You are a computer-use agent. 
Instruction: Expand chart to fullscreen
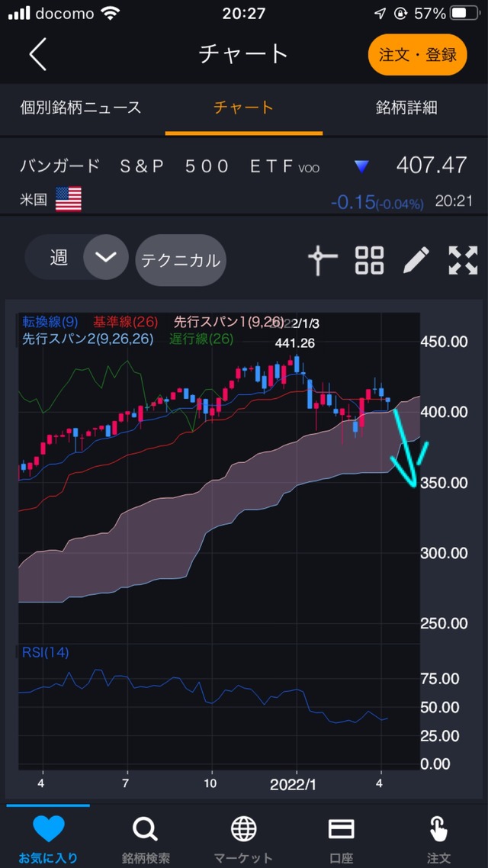pyautogui.click(x=463, y=260)
